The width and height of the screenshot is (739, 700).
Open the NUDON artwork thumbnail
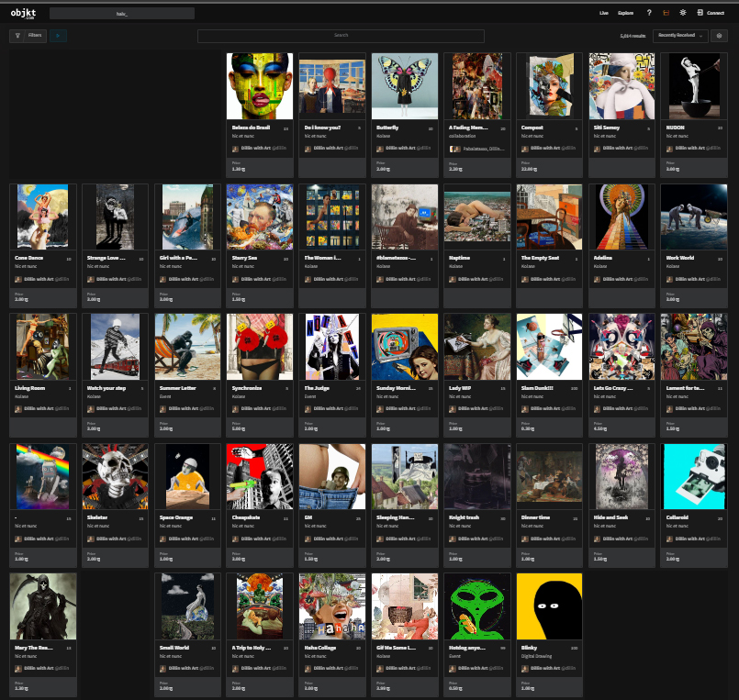694,86
